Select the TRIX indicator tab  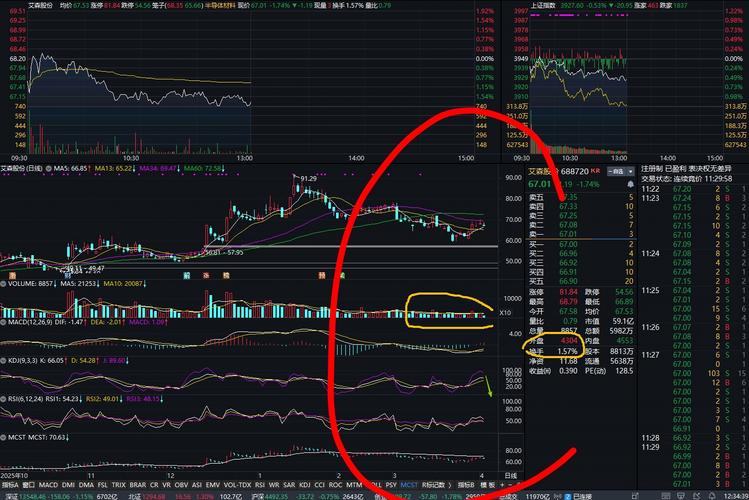tap(118, 485)
